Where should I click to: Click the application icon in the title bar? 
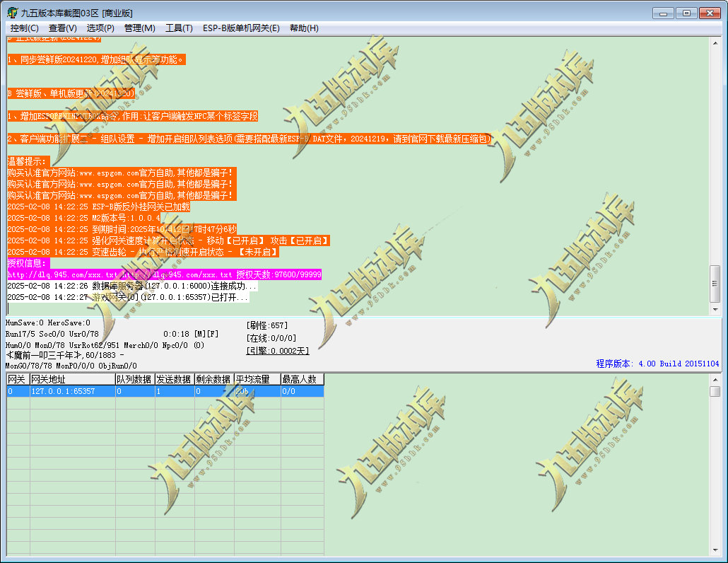[12, 13]
